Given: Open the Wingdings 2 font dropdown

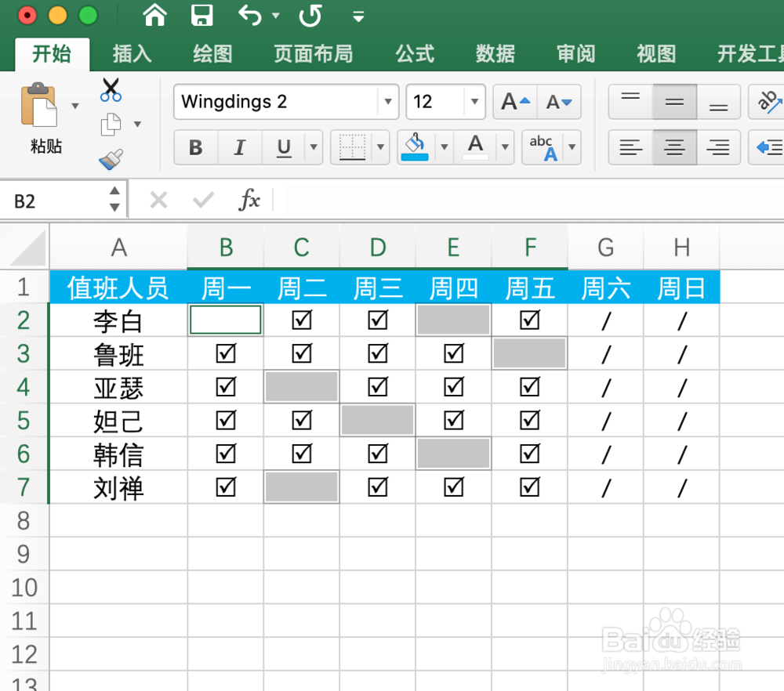Looking at the screenshot, I should pos(388,102).
